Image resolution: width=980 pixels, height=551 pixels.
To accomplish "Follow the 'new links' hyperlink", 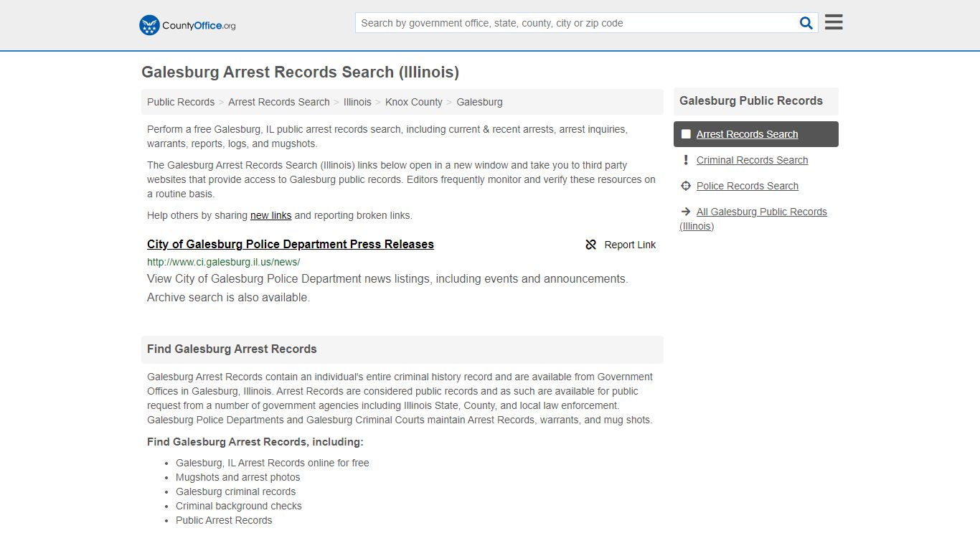I will coord(270,215).
